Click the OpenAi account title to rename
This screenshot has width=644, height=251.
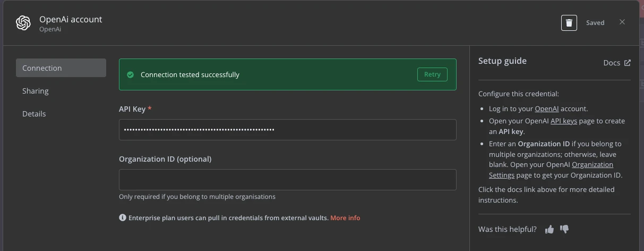click(71, 19)
